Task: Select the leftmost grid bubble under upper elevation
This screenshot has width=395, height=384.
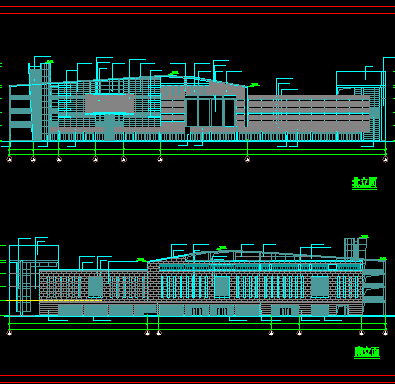Action: point(9,160)
